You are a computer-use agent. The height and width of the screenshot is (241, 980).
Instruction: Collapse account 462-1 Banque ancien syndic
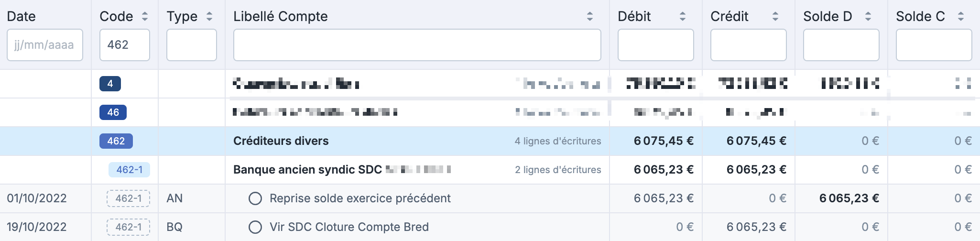[x=129, y=170]
